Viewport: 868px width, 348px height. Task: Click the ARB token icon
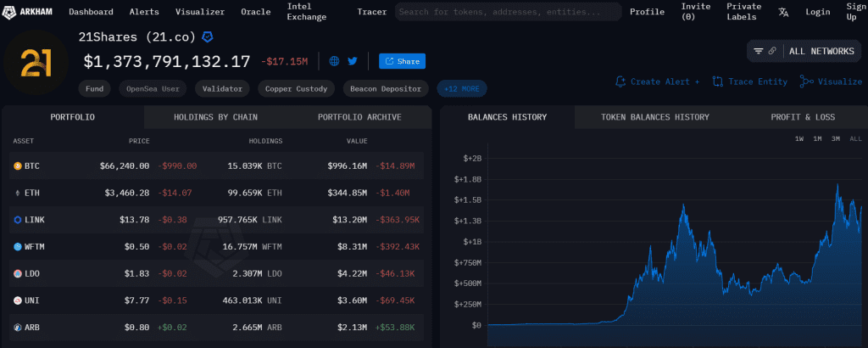pyautogui.click(x=17, y=328)
